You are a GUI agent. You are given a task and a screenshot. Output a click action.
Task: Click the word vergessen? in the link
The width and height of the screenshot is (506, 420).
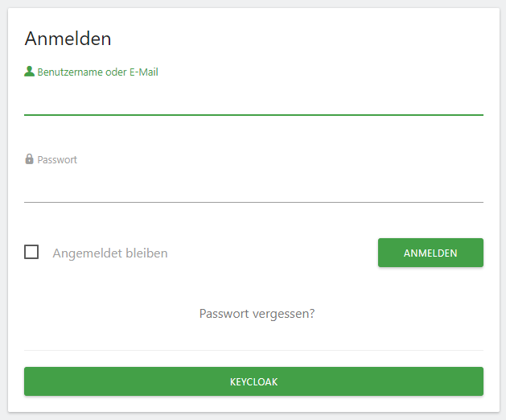tap(283, 314)
